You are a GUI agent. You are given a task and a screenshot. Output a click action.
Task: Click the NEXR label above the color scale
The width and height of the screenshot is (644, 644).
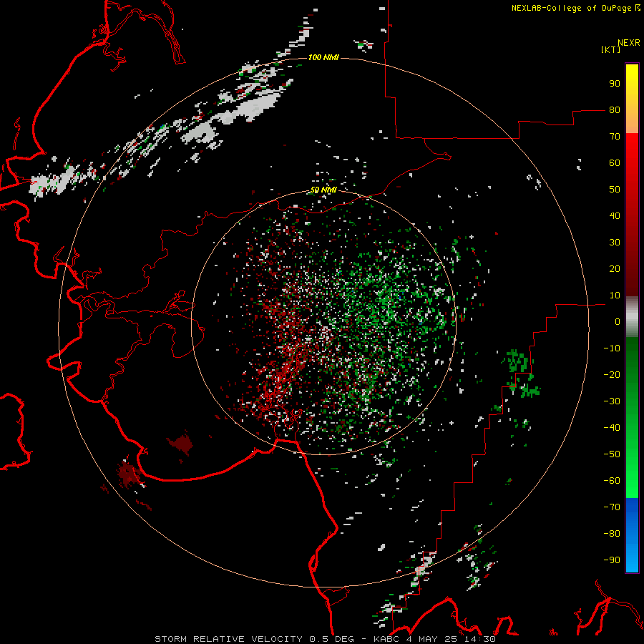[629, 43]
